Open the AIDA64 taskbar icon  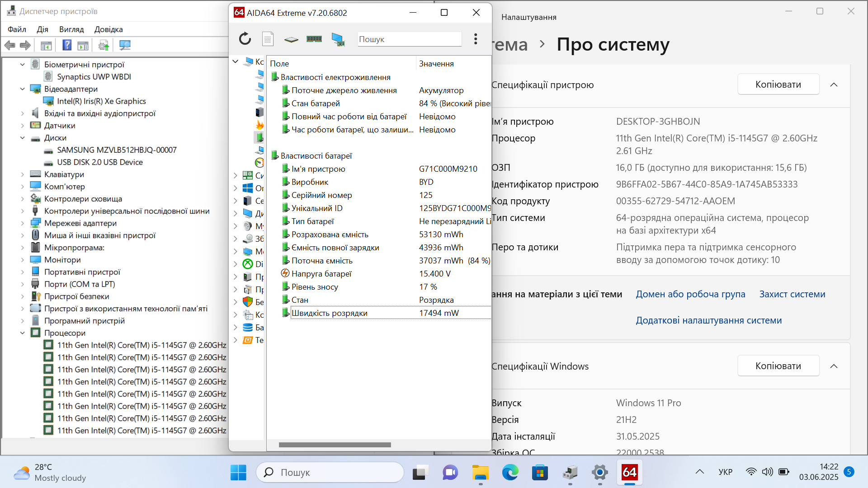629,472
